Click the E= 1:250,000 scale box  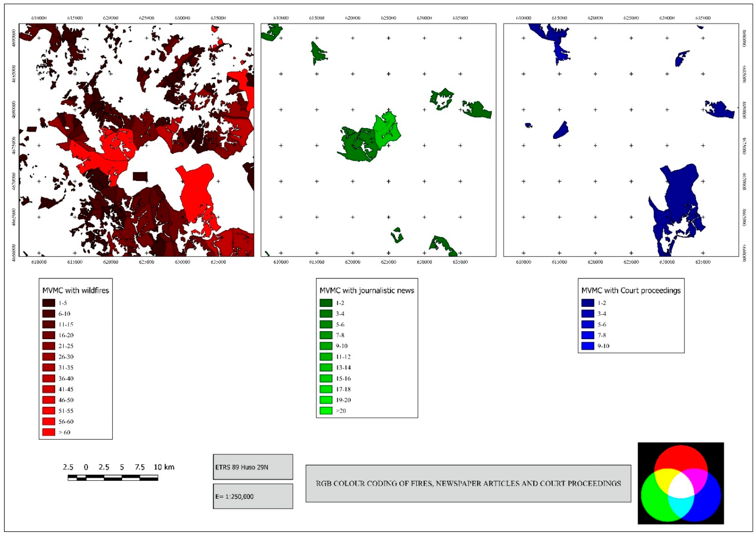pyautogui.click(x=253, y=497)
